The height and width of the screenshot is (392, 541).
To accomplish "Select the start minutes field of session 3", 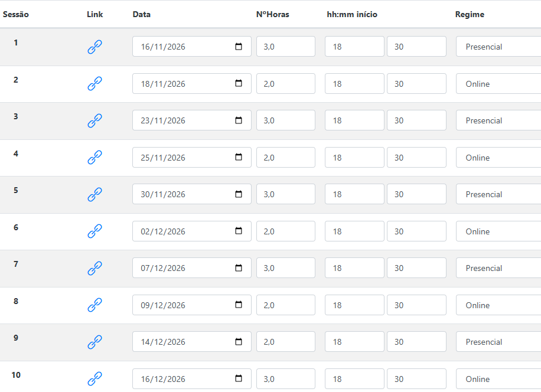I will click(x=416, y=120).
